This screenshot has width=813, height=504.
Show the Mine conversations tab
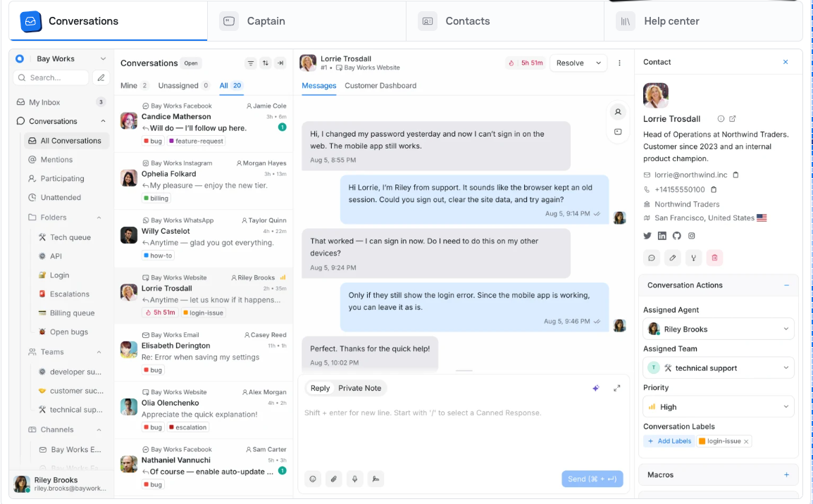(135, 85)
